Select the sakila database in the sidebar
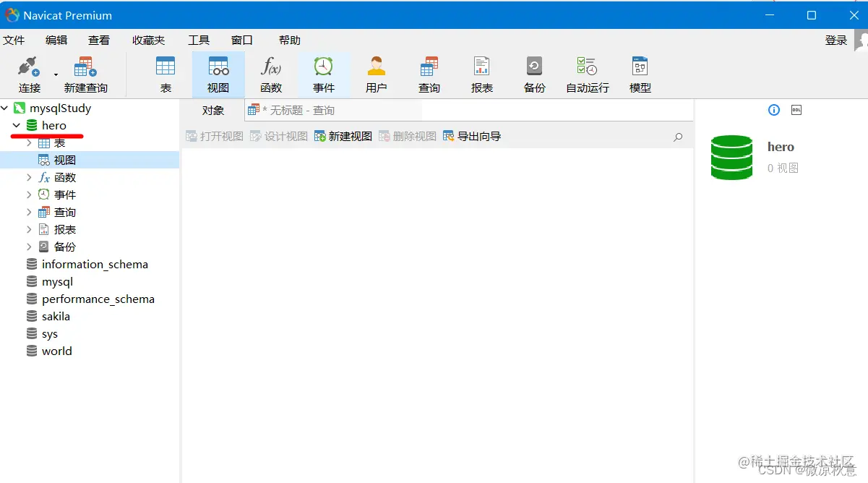868x483 pixels. 54,316
